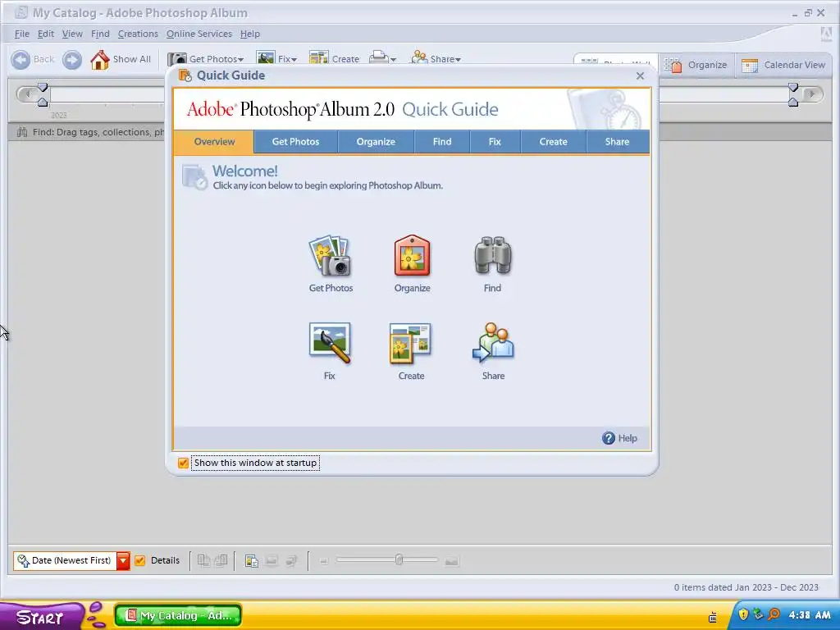Open the Edit menu
The width and height of the screenshot is (840, 630).
(x=46, y=34)
